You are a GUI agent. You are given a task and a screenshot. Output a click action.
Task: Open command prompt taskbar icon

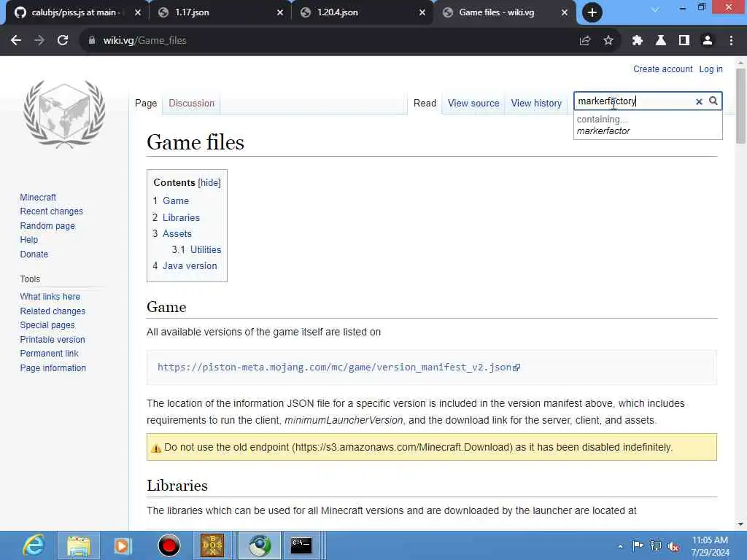pos(301,545)
